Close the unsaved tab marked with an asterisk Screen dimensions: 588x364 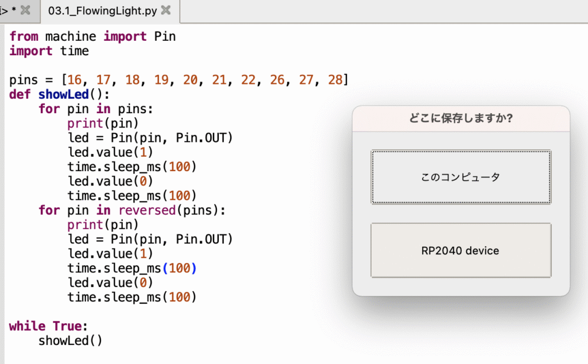(x=25, y=10)
